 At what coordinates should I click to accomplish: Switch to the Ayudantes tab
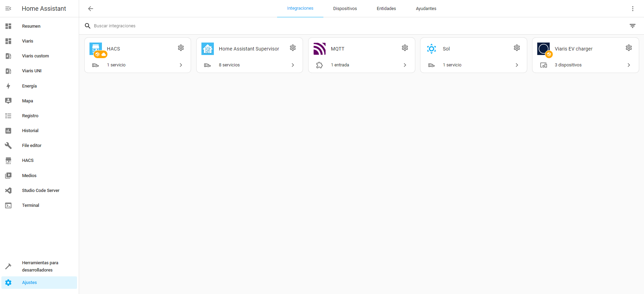tap(426, 9)
